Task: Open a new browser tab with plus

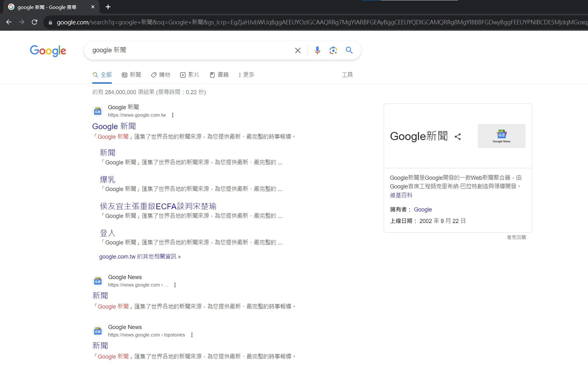Action: click(x=108, y=7)
